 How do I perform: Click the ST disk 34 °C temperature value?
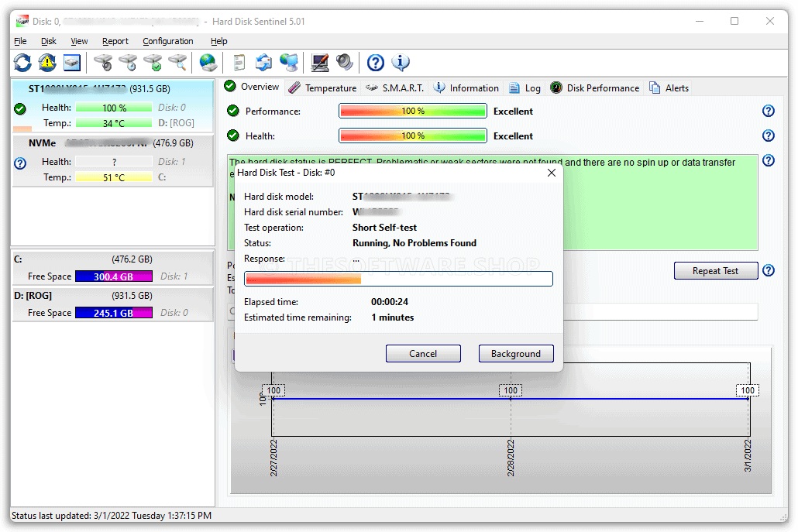coord(113,123)
